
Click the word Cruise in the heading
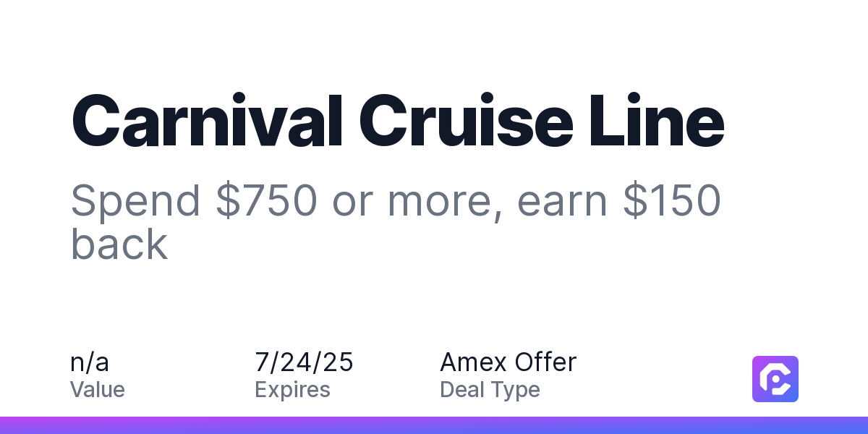(x=467, y=122)
